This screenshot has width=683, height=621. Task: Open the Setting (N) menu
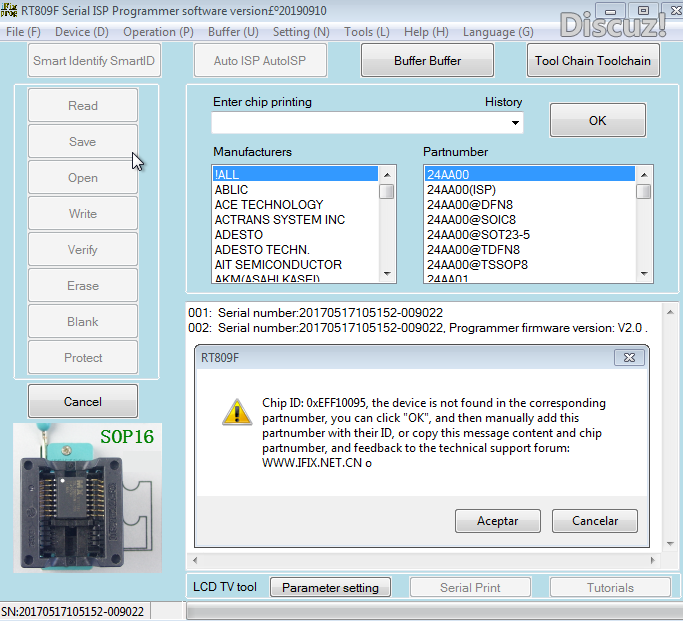[301, 32]
